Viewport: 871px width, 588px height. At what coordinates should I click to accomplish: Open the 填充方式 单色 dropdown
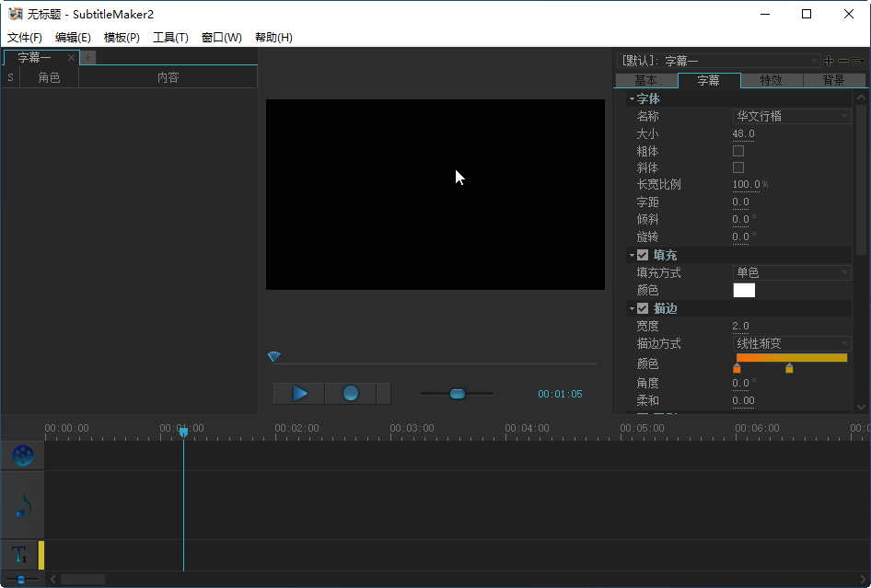[x=792, y=272]
